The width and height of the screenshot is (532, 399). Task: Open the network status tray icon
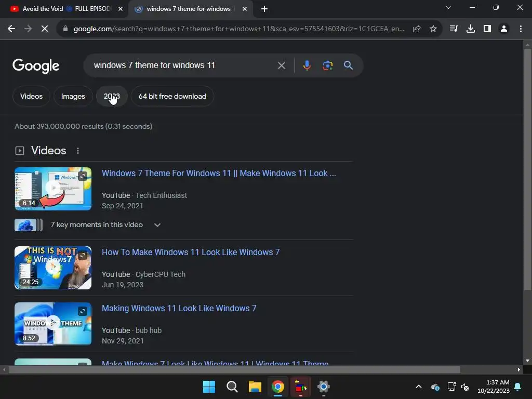pyautogui.click(x=451, y=387)
